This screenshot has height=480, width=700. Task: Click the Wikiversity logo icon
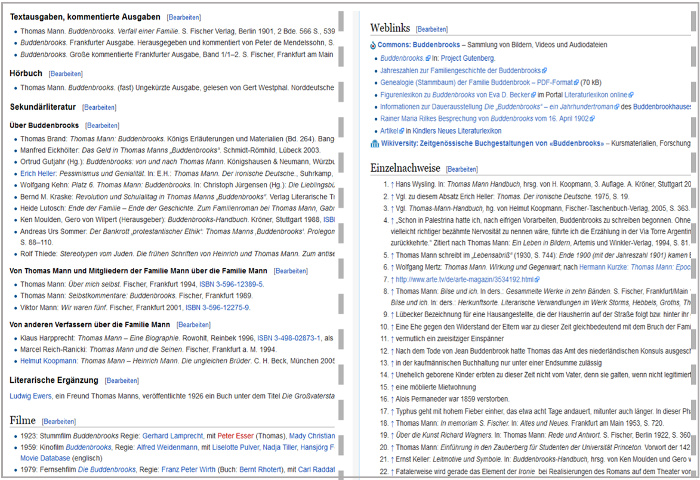click(373, 144)
